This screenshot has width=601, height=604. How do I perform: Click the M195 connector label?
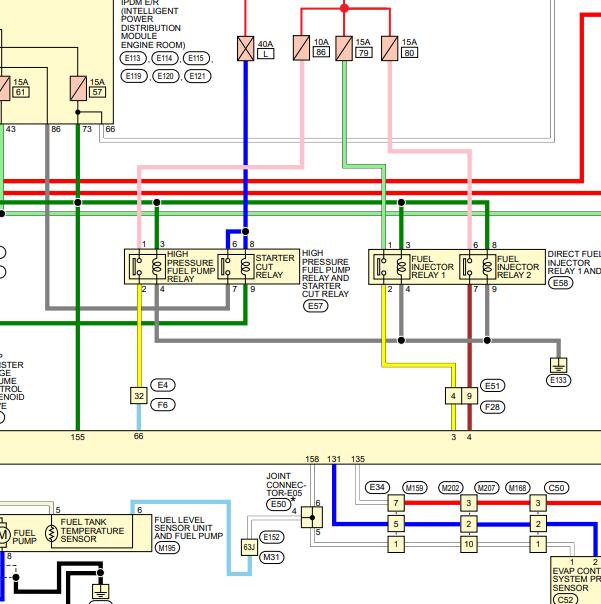point(167,547)
